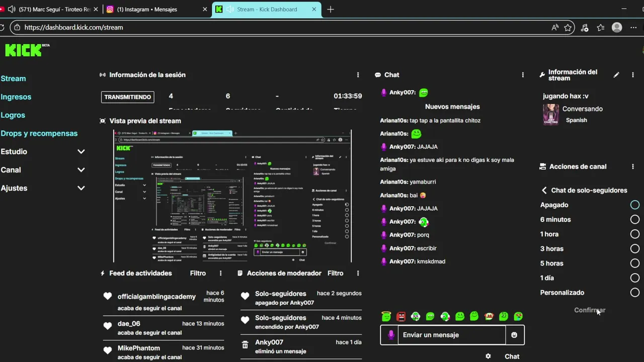The height and width of the screenshot is (362, 644).
Task: Open Stream page in sidebar
Action: tap(13, 78)
